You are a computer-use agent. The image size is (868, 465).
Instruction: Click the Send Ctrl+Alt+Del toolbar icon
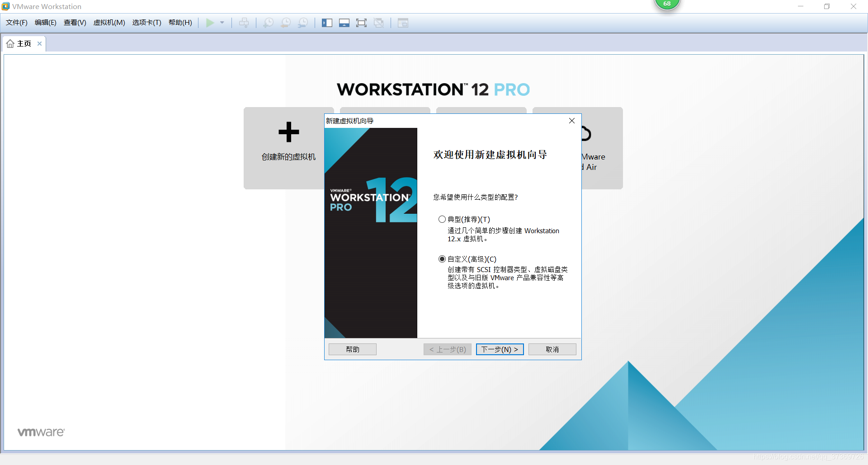click(244, 23)
